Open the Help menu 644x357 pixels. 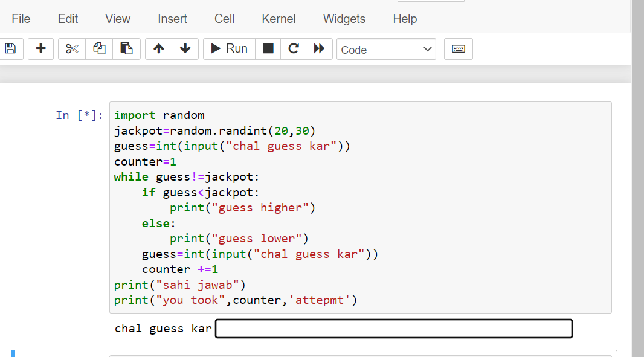(405, 19)
